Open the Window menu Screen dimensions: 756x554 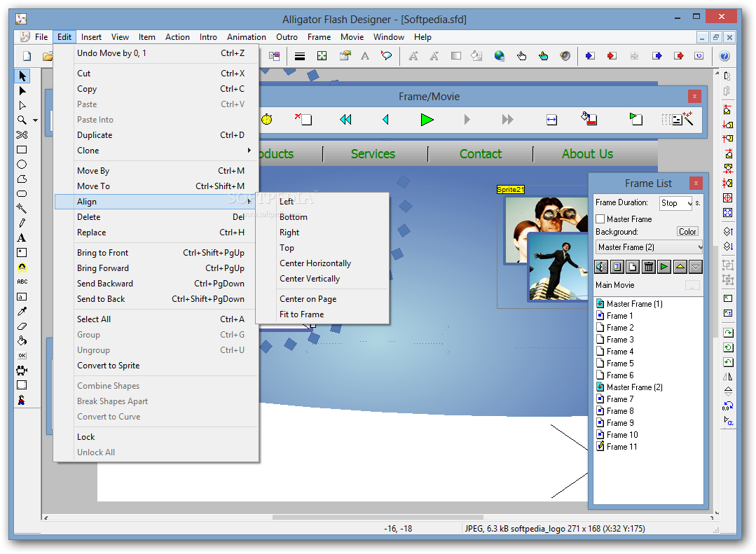pos(389,37)
